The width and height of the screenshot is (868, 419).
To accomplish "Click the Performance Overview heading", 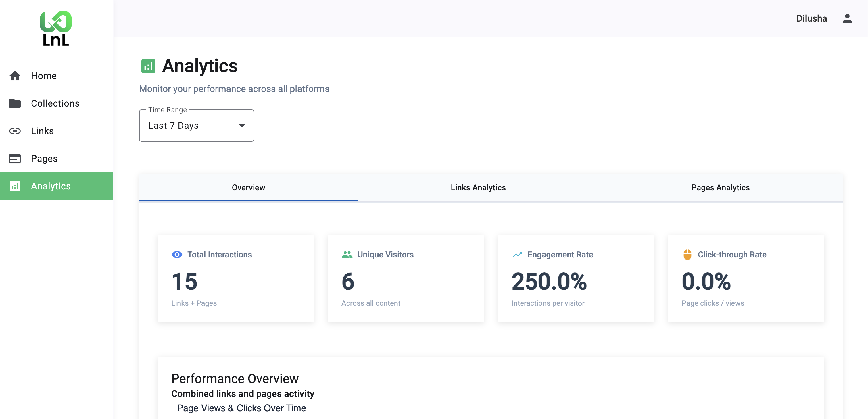I will click(235, 378).
